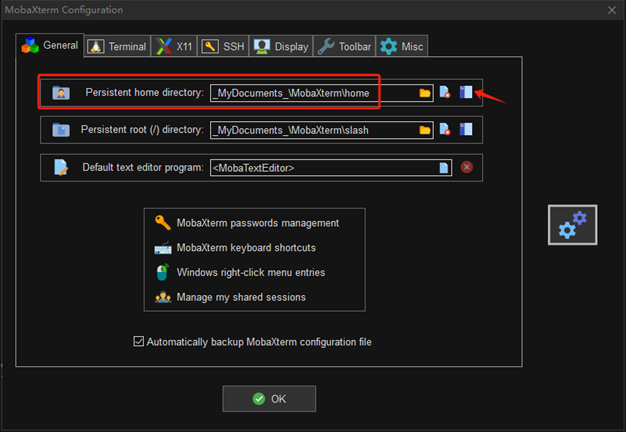
Task: Open the X11 settings tab
Action: [174, 46]
